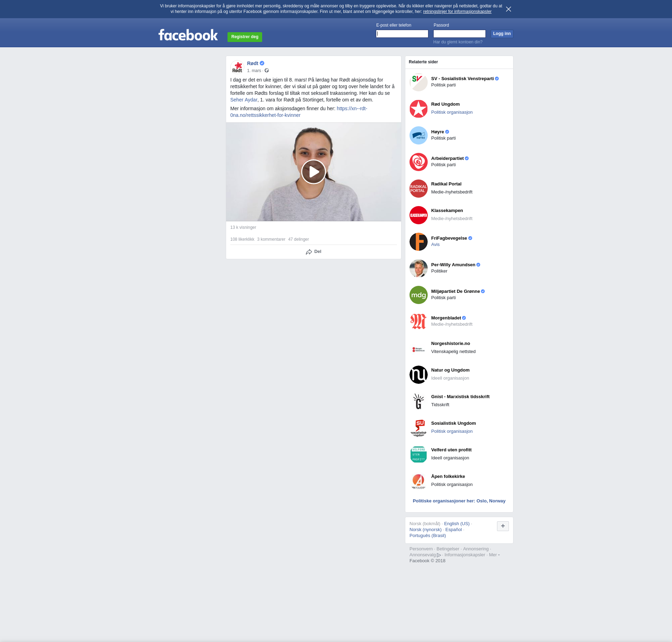The image size is (672, 642).
Task: Open SV - Sosialistisk Venstreparti page
Action: [x=462, y=79]
